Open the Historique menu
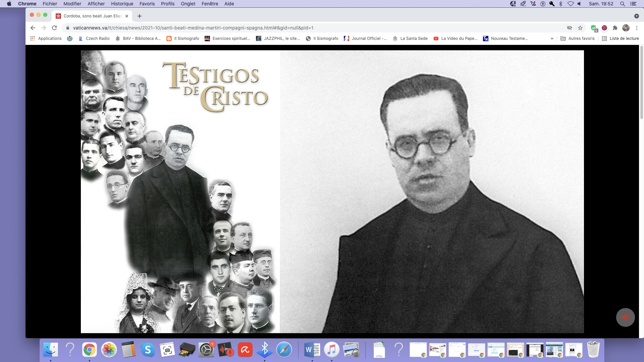The image size is (644, 362). coord(122,4)
